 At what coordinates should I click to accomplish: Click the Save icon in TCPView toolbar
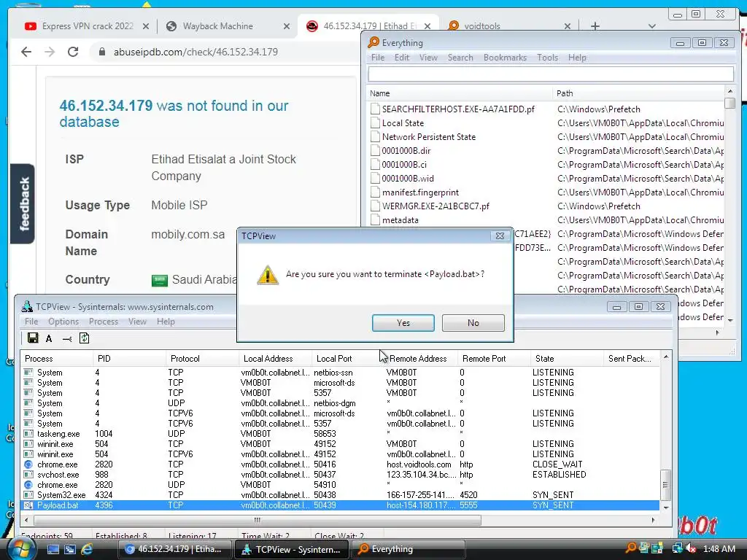(33, 338)
